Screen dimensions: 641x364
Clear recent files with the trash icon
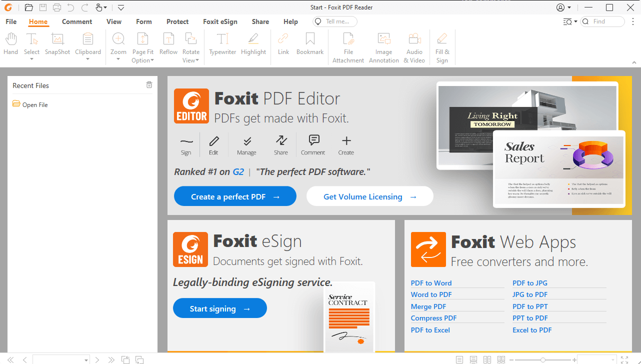pos(149,85)
